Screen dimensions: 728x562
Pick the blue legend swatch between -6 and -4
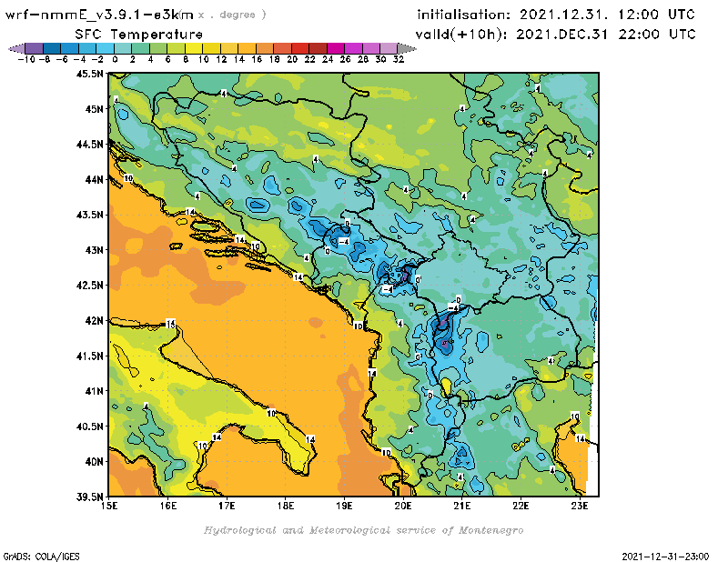pyautogui.click(x=70, y=48)
